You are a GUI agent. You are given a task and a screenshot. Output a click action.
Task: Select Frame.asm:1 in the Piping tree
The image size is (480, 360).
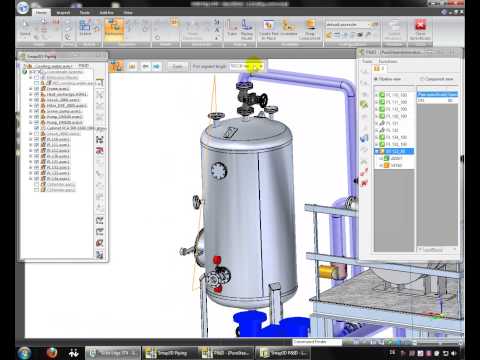tap(58, 89)
